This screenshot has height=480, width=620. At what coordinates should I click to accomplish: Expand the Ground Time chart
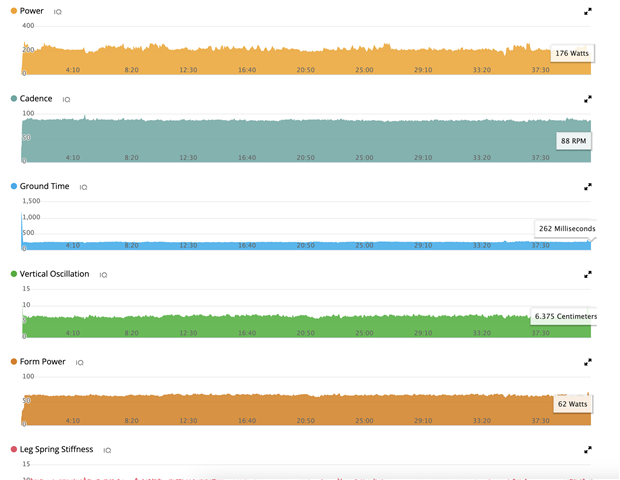tap(588, 187)
